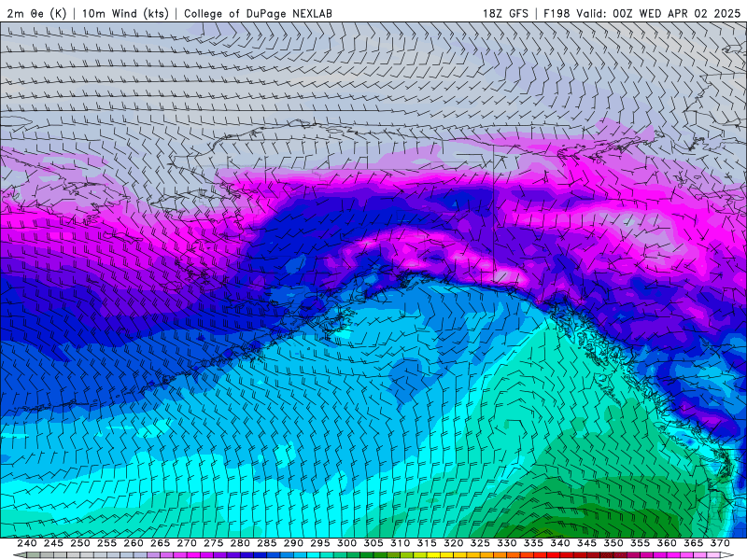Click the 255 colorbar scale label

(x=106, y=543)
